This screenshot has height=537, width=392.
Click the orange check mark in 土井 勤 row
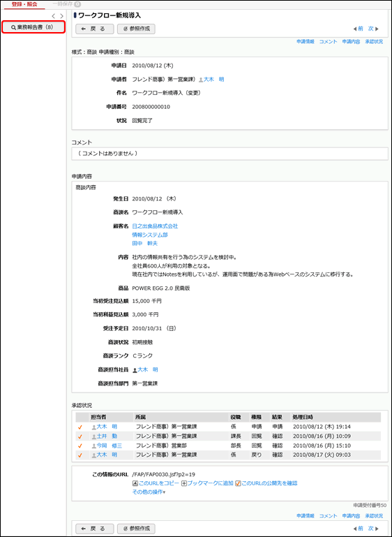tap(80, 436)
